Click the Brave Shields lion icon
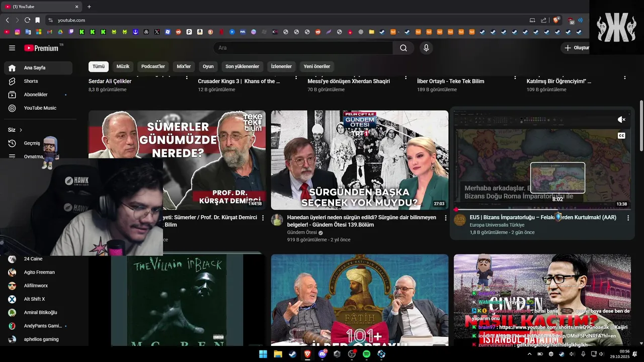Image resolution: width=644 pixels, height=362 pixels. coord(556,20)
